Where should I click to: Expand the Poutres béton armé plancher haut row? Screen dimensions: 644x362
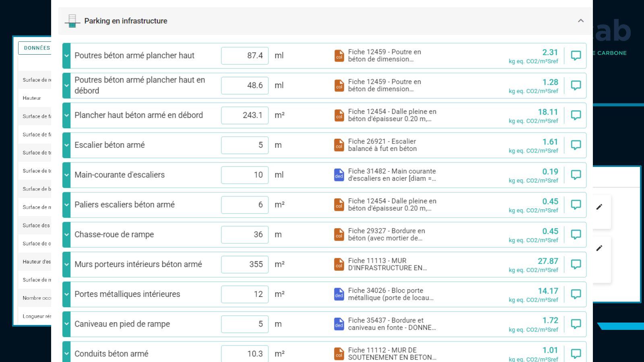[x=66, y=56]
